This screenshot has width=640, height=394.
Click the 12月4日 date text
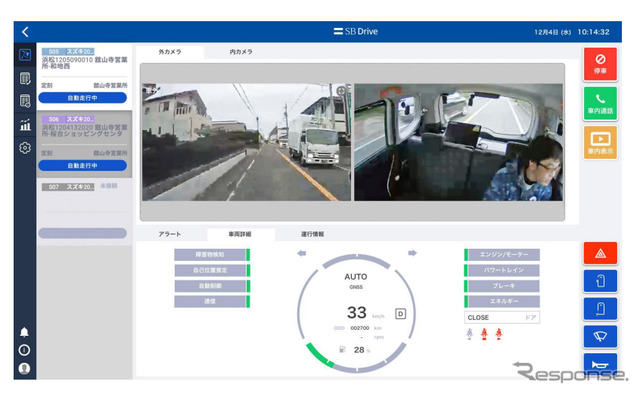[553, 32]
